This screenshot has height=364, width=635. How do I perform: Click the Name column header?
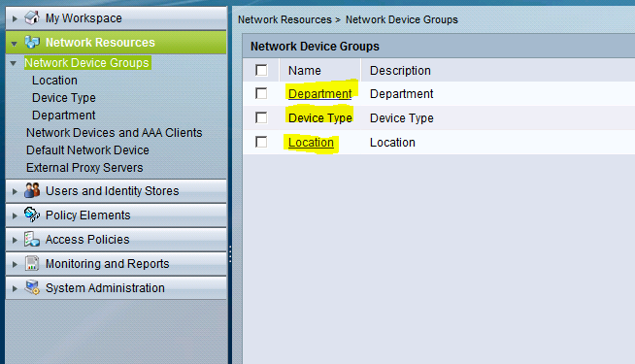(x=305, y=71)
